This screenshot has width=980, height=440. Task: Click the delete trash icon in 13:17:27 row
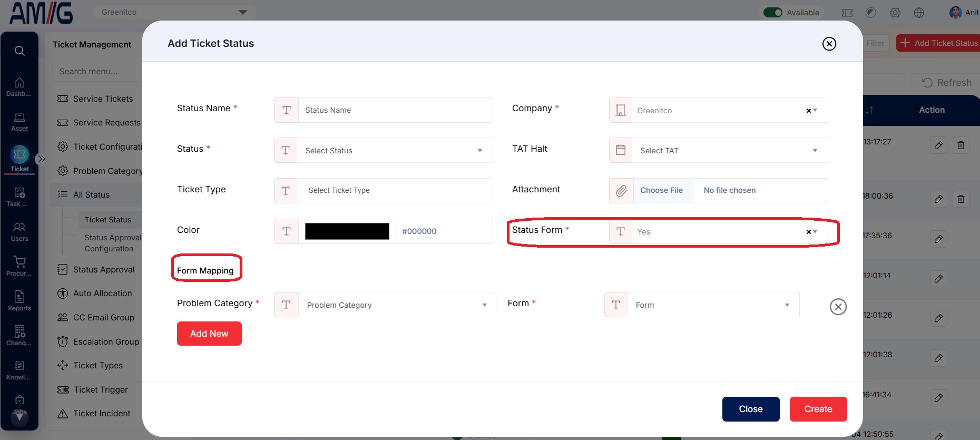[961, 145]
